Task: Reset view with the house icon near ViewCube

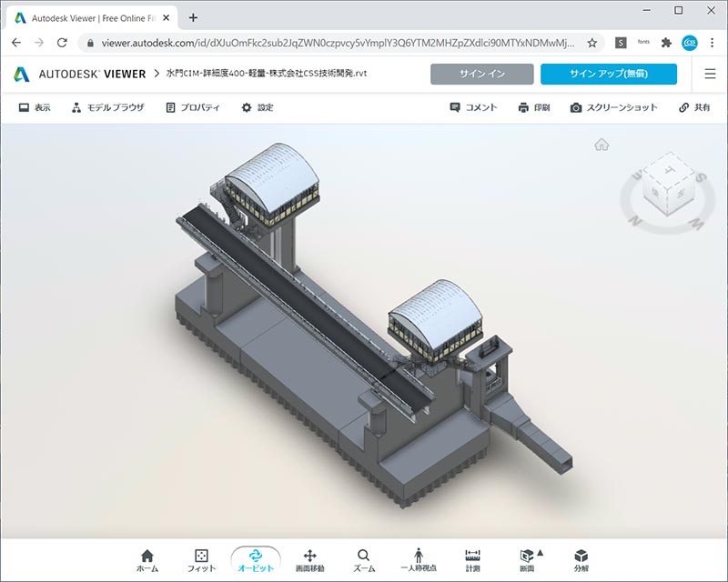Action: (602, 145)
